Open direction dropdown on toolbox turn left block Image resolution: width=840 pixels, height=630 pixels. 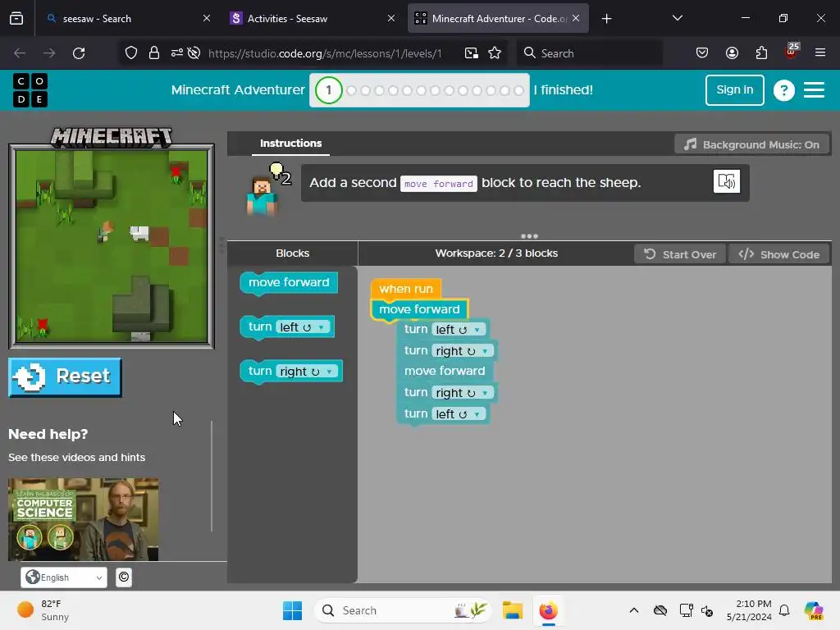pos(321,327)
